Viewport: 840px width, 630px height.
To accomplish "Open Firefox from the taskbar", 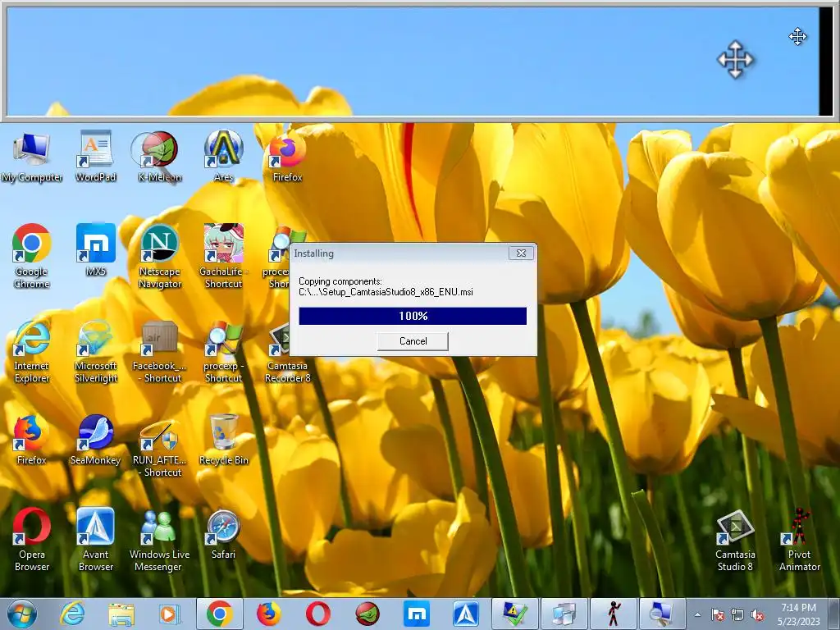I will point(268,614).
